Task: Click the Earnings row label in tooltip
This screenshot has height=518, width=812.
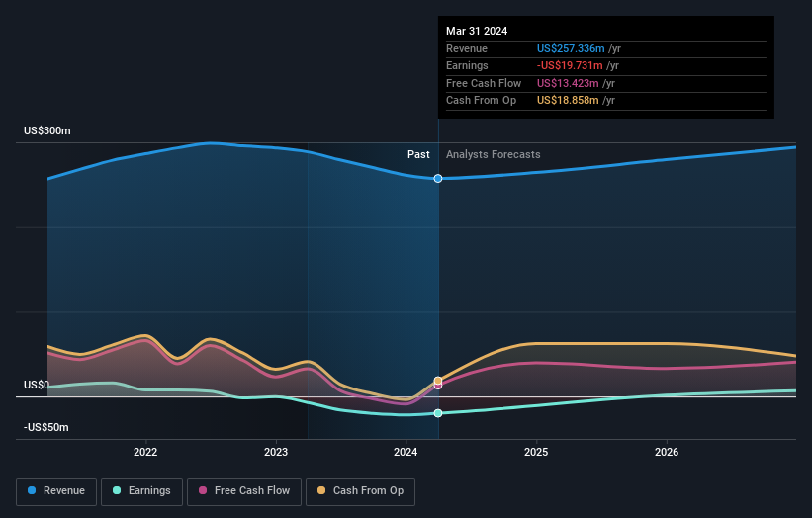Action: [x=467, y=65]
